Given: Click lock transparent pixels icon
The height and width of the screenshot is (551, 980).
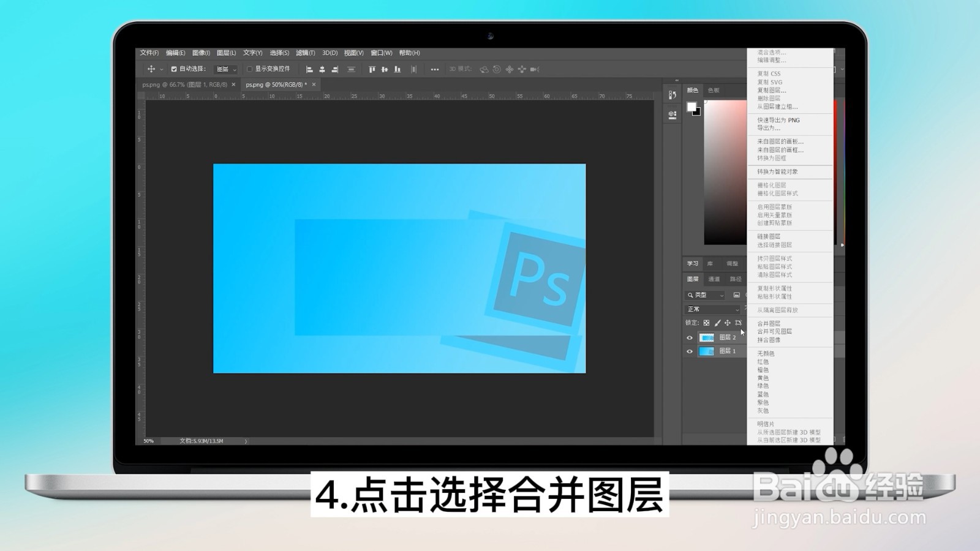Looking at the screenshot, I should (x=706, y=323).
